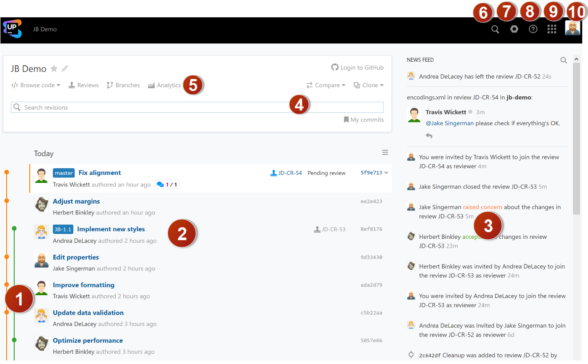The height and width of the screenshot is (364, 588).
Task: Toggle the favorite star next to JB Demo
Action: (x=54, y=69)
